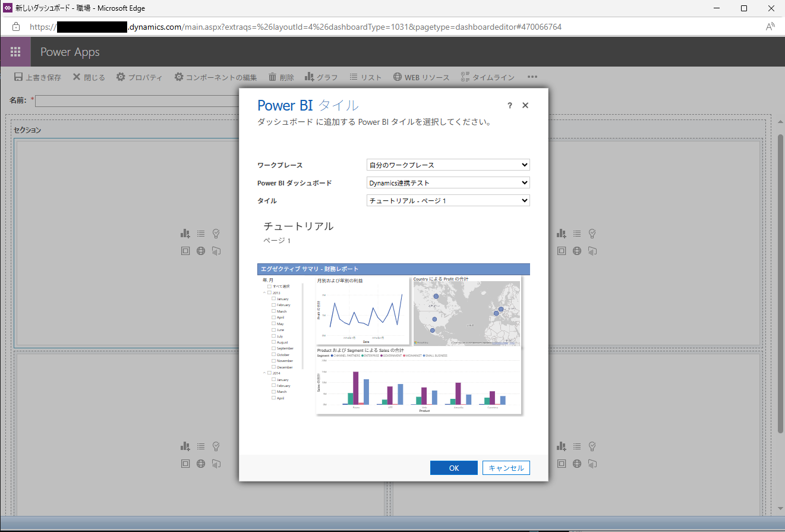Viewport: 785px width, 532px height.
Task: Click the web resource globe in lower-left cell
Action: tap(201, 464)
